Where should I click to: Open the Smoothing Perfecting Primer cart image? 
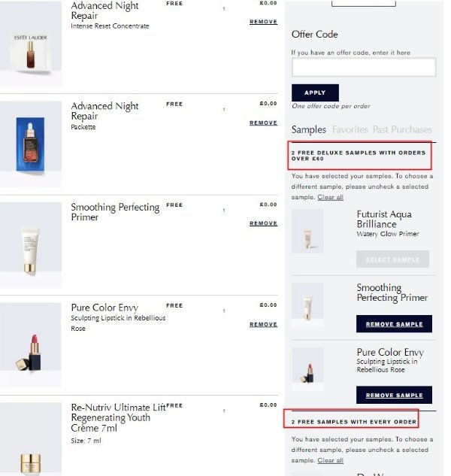point(31,244)
